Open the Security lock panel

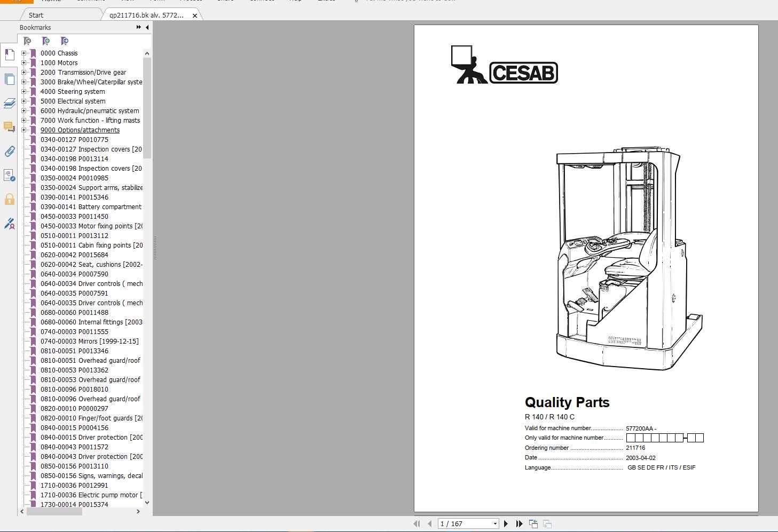click(9, 200)
